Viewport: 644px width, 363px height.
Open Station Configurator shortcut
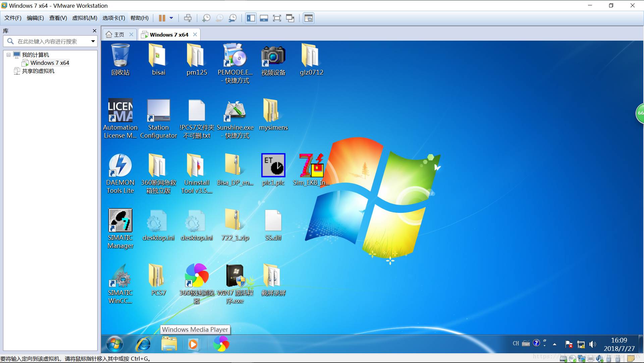click(158, 119)
